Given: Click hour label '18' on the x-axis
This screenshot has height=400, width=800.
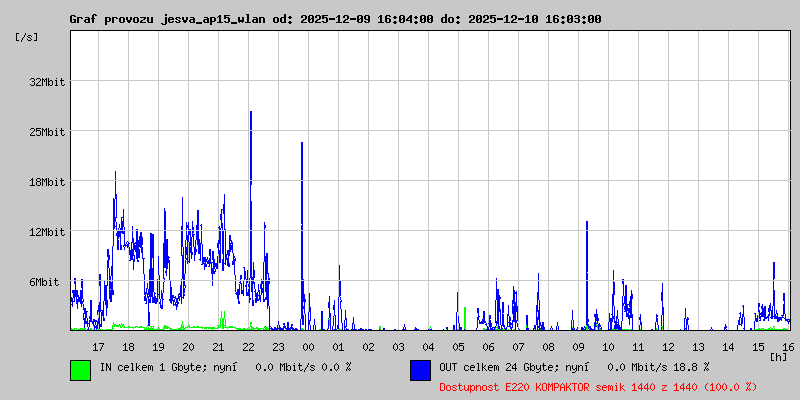Looking at the screenshot, I should [x=129, y=347].
